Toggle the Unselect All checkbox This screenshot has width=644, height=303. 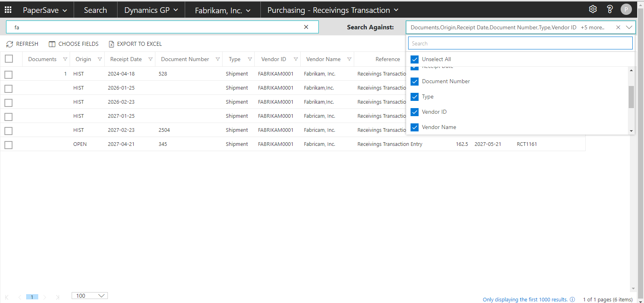click(415, 59)
